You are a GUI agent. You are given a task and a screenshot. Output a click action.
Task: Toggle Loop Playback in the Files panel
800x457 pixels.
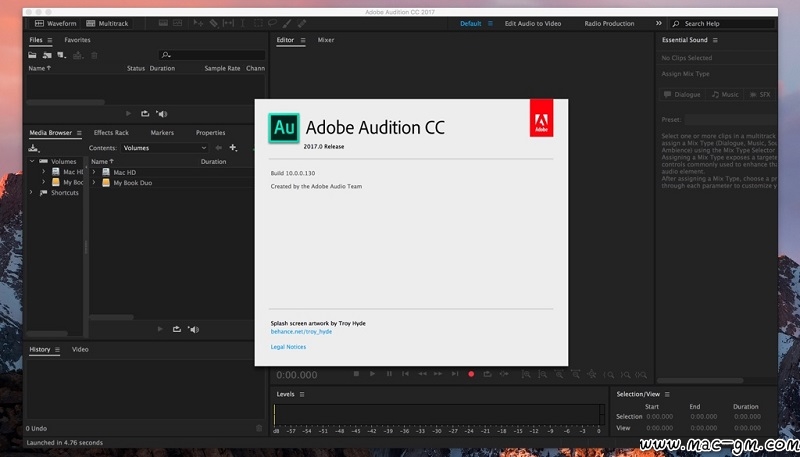pyautogui.click(x=145, y=114)
